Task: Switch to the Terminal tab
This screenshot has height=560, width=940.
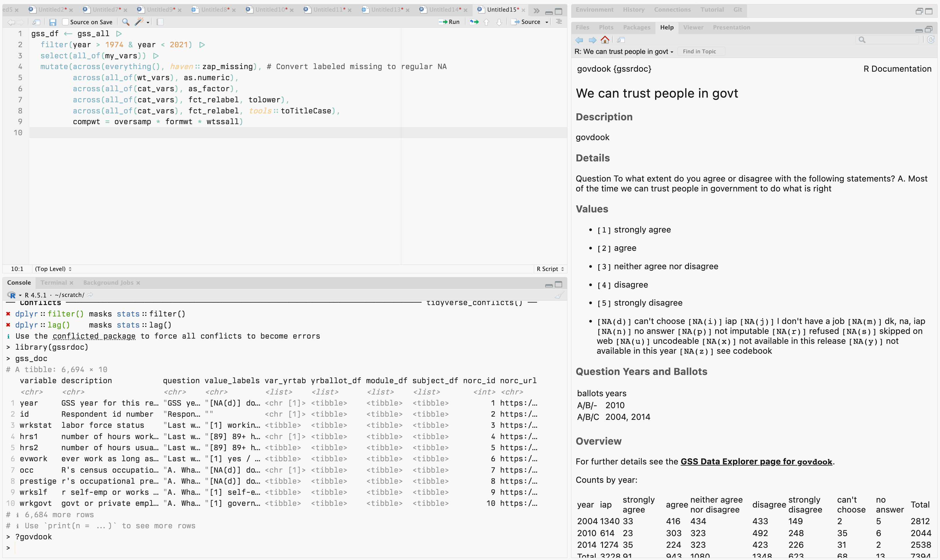Action: [x=53, y=283]
